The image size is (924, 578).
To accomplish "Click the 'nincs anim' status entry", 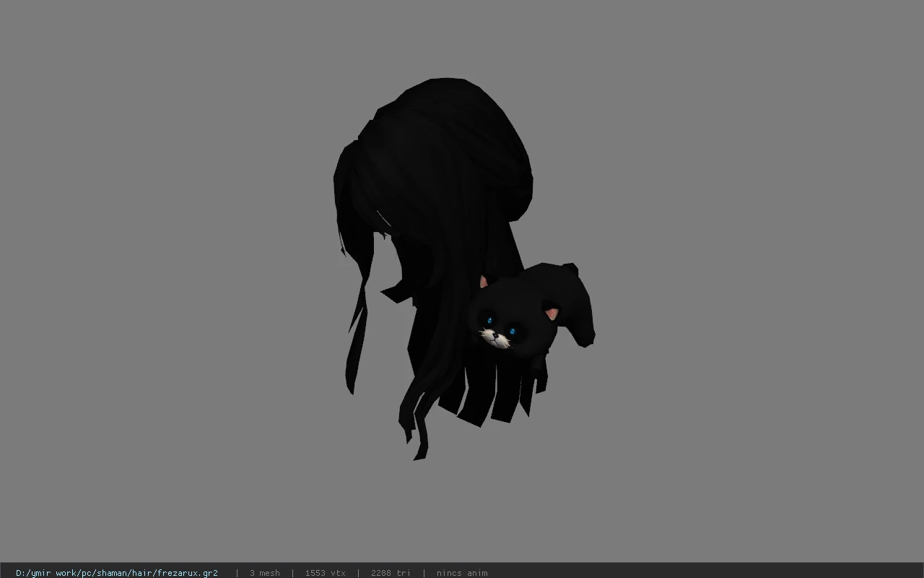I will click(462, 573).
